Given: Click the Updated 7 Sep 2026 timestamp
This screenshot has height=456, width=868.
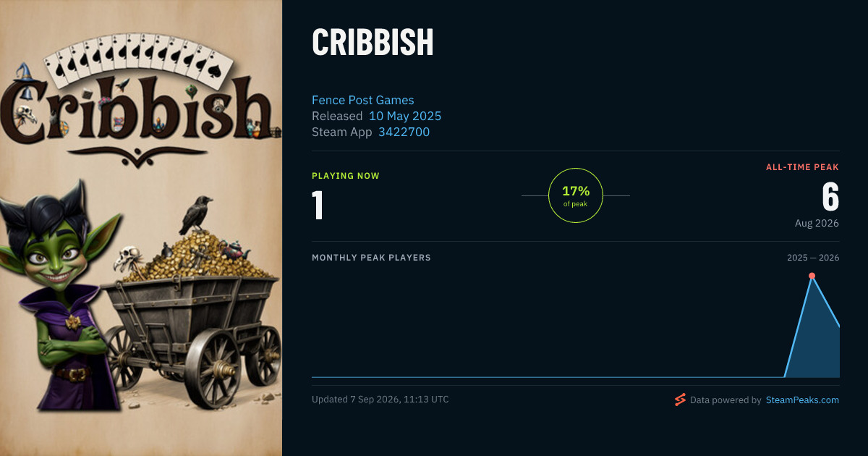Looking at the screenshot, I should click(x=380, y=400).
